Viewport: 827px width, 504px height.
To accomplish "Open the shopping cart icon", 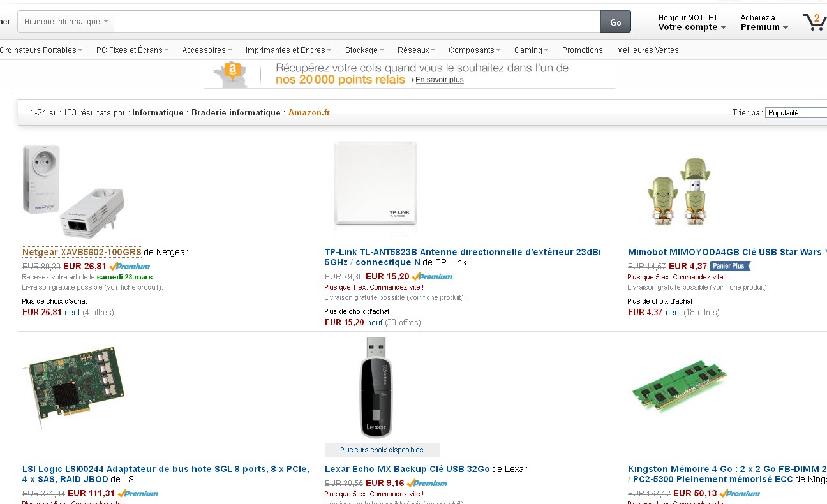I will (814, 22).
